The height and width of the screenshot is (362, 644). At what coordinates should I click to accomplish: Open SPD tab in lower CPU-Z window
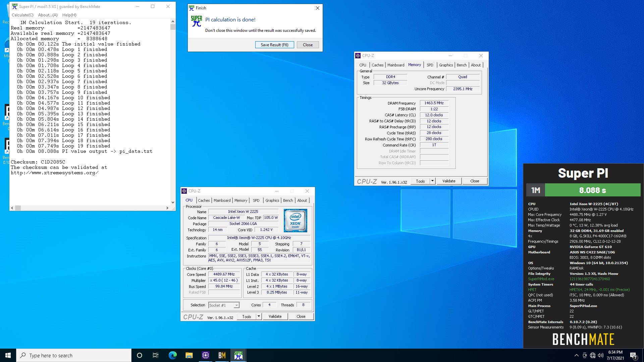256,200
